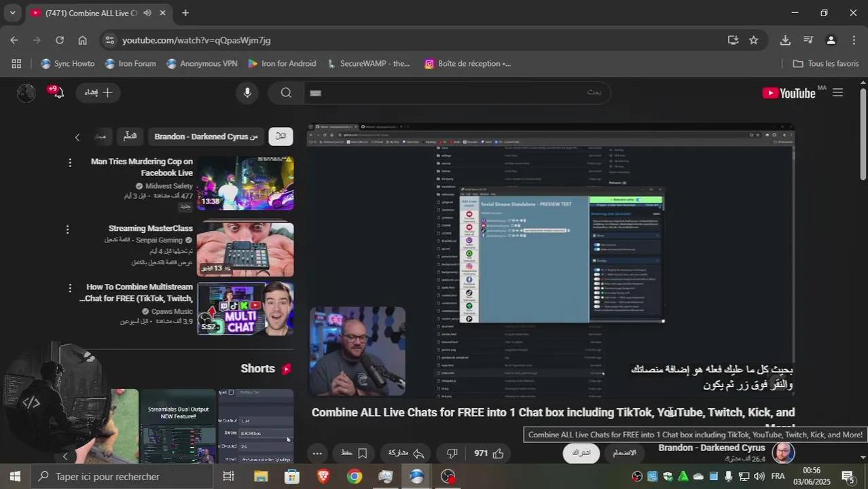The width and height of the screenshot is (868, 489).
Task: Open the account avatar menu on YouTube
Action: [x=26, y=93]
